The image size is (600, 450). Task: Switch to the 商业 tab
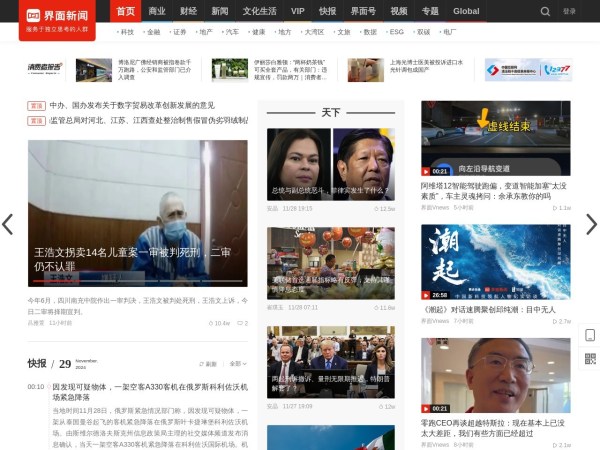pyautogui.click(x=157, y=11)
